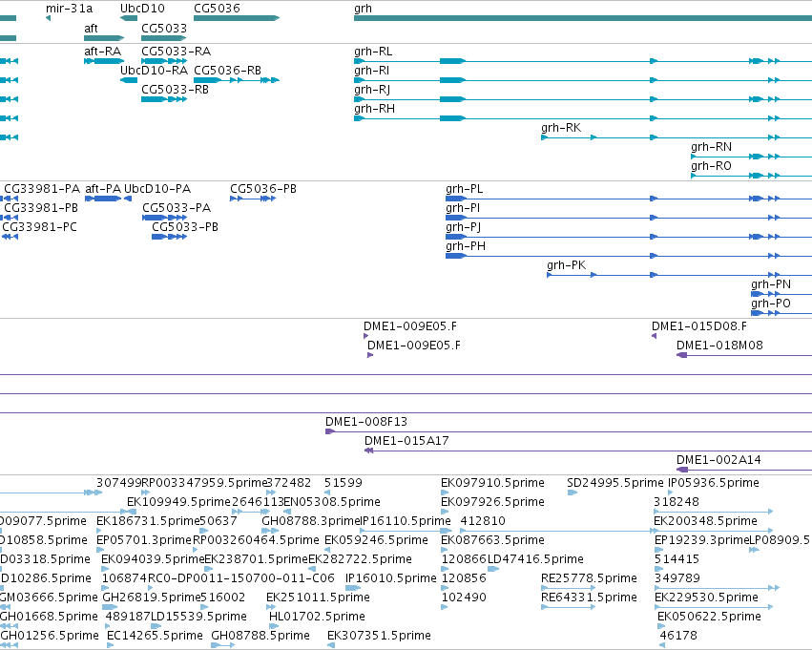Image resolution: width=812 pixels, height=650 pixels.
Task: Select EST label EC14265.5prime
Action: click(155, 636)
